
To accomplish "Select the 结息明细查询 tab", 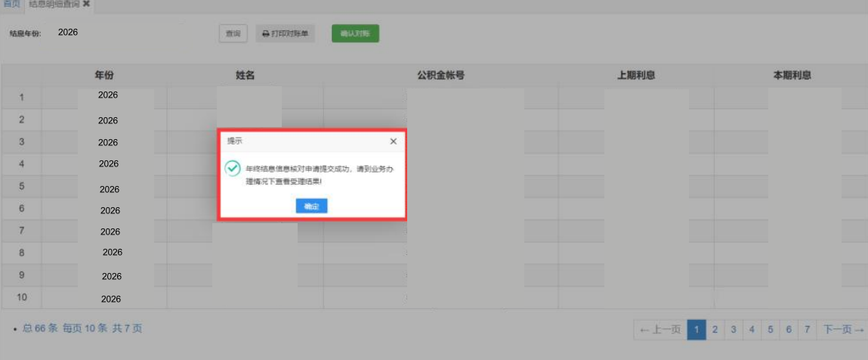I will (x=54, y=4).
